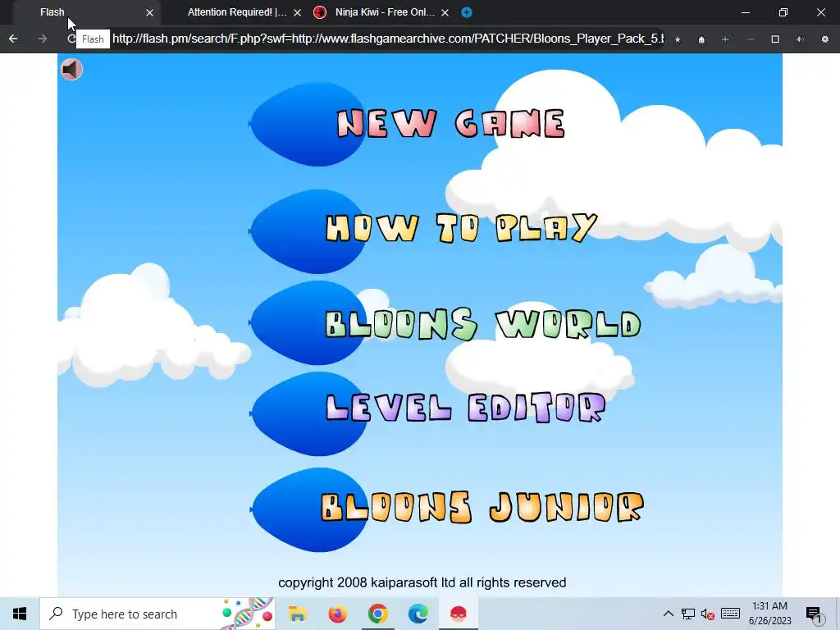840x630 pixels.
Task: Close the Flash tab
Action: [x=149, y=12]
